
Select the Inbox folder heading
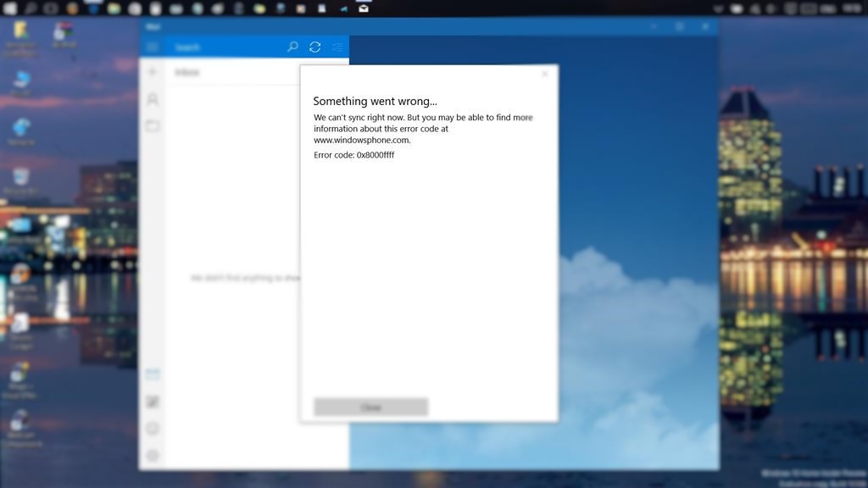187,73
